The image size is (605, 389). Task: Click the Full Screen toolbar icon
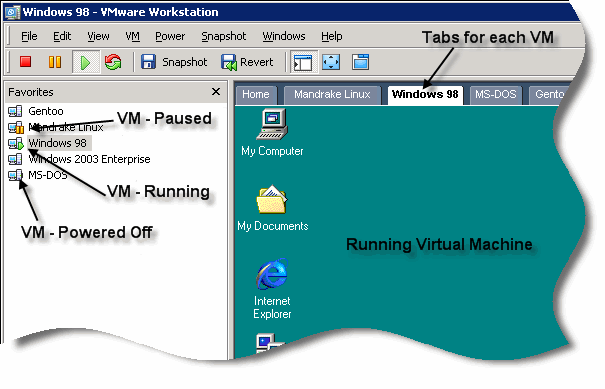pos(331,62)
